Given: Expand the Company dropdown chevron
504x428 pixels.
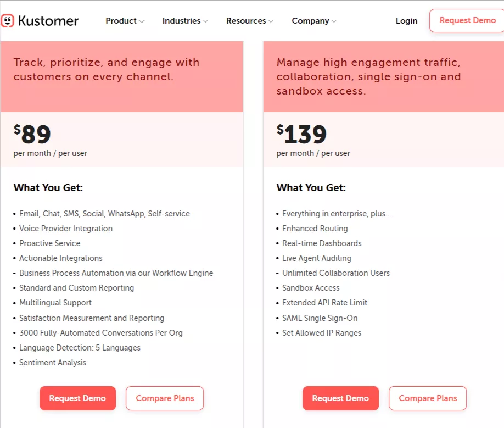Looking at the screenshot, I should pos(334,21).
